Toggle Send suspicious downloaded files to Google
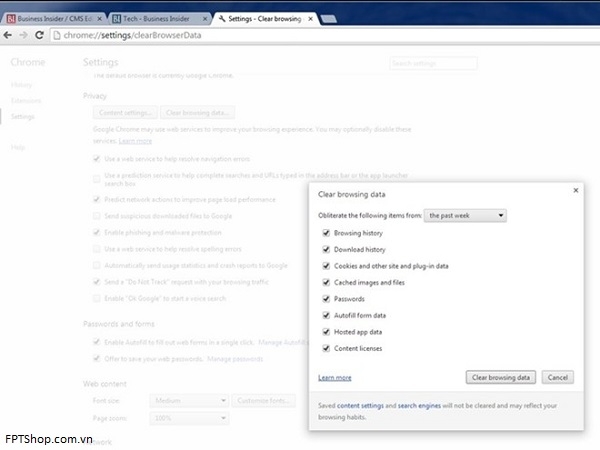Screen dimensions: 600x450 (x=96, y=216)
